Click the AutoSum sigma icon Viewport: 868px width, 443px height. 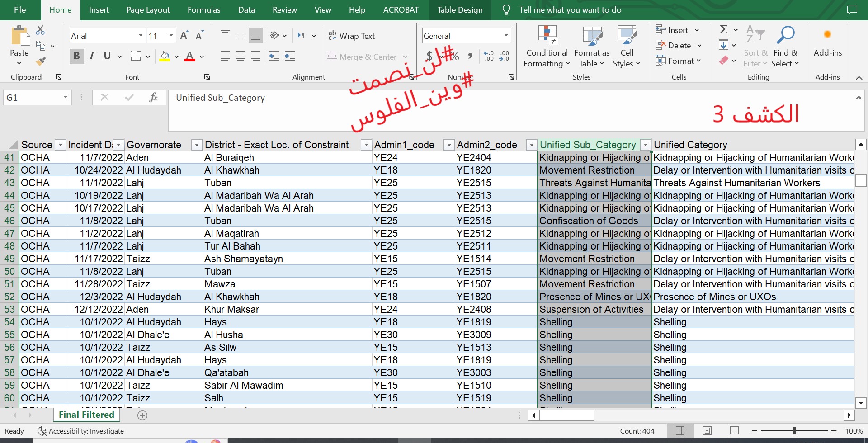click(723, 30)
